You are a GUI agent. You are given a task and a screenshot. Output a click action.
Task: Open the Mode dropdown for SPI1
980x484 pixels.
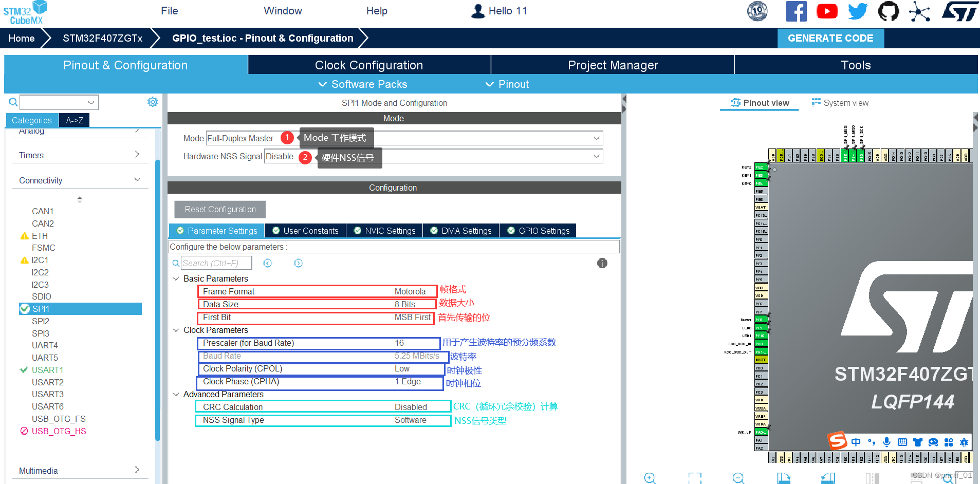tap(597, 138)
